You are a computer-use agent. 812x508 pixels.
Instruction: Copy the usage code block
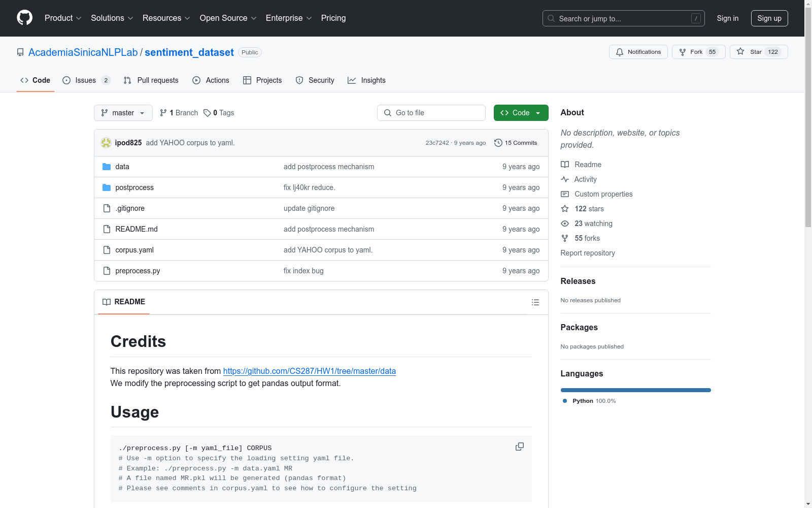tap(520, 447)
